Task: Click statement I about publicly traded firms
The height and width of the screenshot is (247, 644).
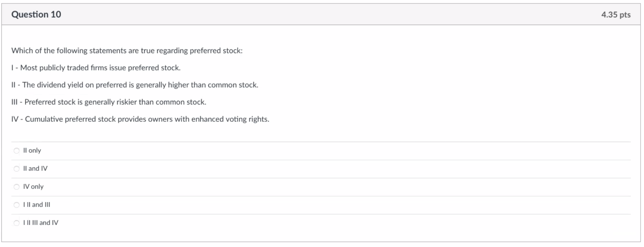Action: coord(96,68)
